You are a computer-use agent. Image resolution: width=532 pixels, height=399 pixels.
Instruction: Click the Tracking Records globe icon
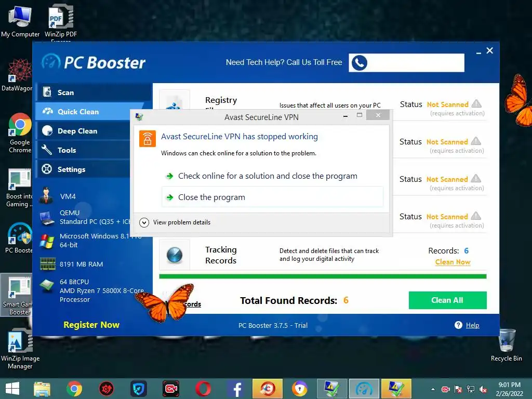click(x=175, y=255)
